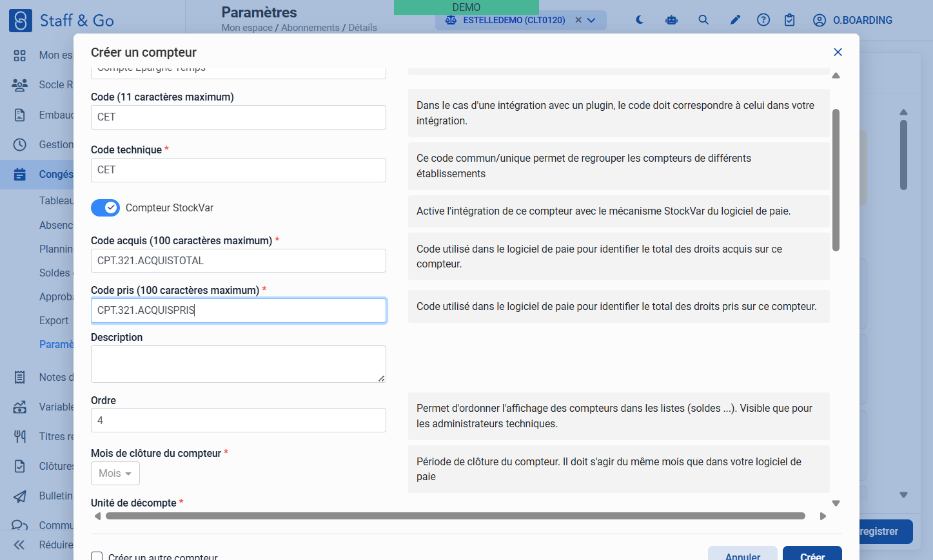The width and height of the screenshot is (933, 560).
Task: Open the robot assistant icon
Action: [x=672, y=20]
